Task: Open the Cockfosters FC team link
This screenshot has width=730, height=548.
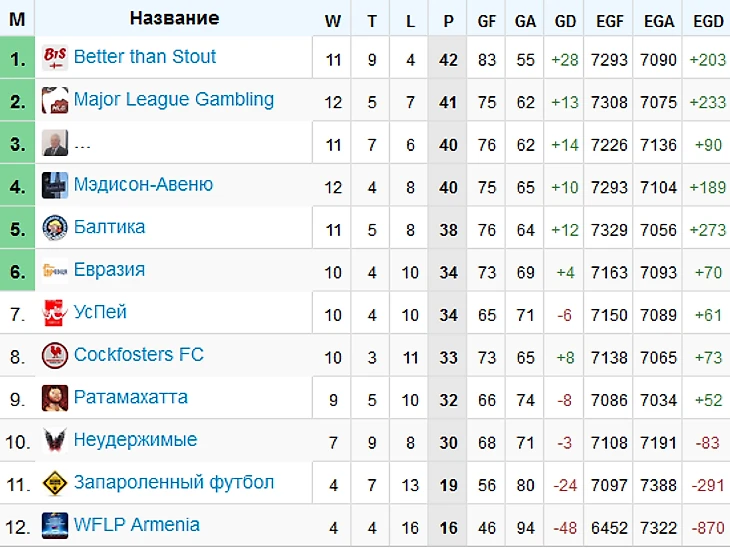Action: point(139,355)
